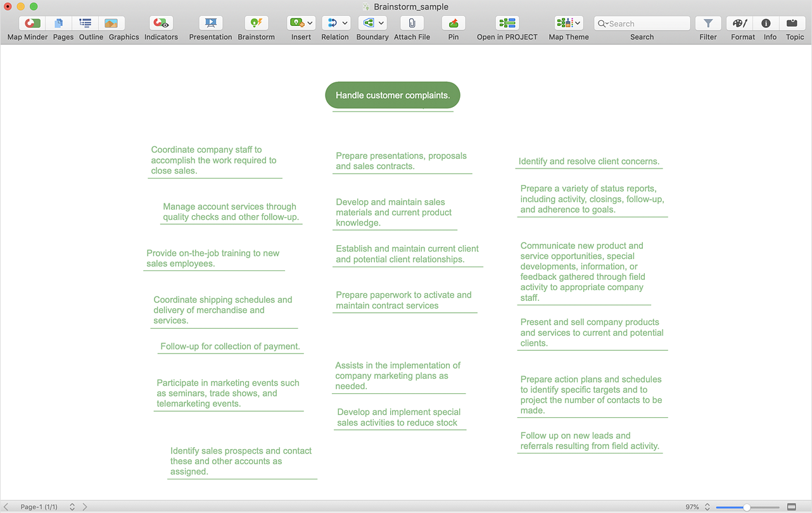Screen dimensions: 812x513
Task: Click the Insert topic icon
Action: point(296,23)
